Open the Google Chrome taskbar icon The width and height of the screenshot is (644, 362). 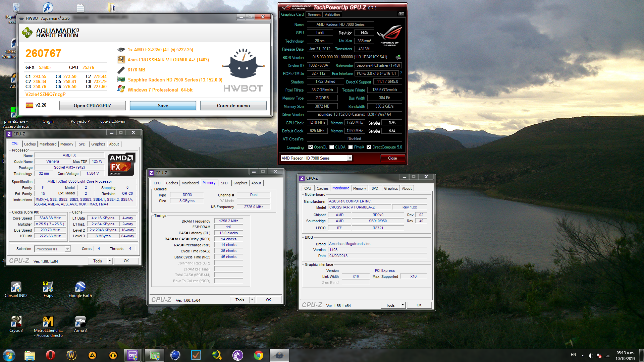pos(259,355)
